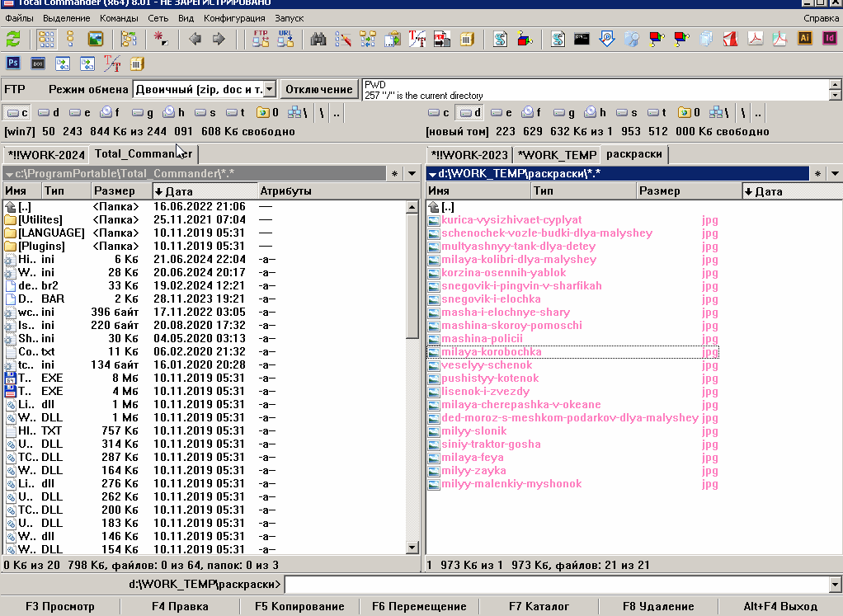Viewport: 843px width, 616px height.
Task: Open left panel directory history arrow
Action: point(412,174)
